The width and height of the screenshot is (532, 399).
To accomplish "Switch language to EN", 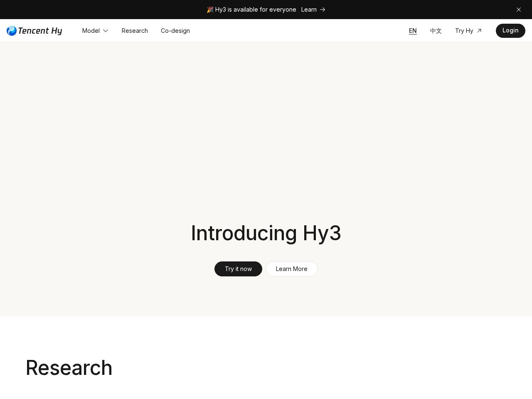I will [413, 31].
